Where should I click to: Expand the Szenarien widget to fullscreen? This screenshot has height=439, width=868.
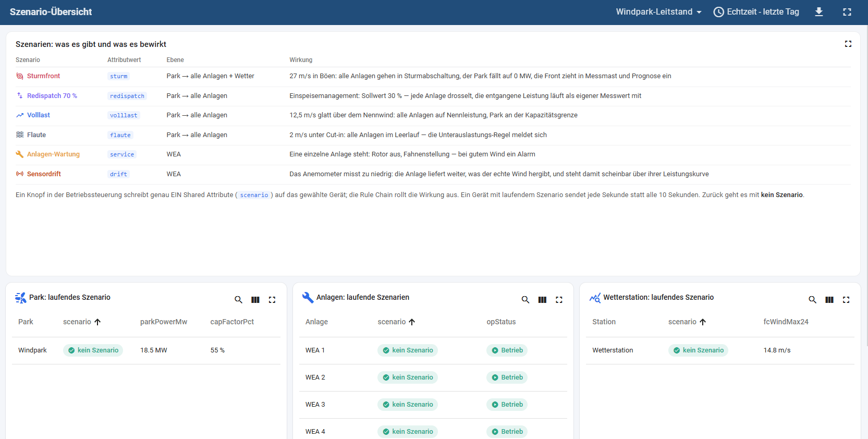pyautogui.click(x=848, y=44)
